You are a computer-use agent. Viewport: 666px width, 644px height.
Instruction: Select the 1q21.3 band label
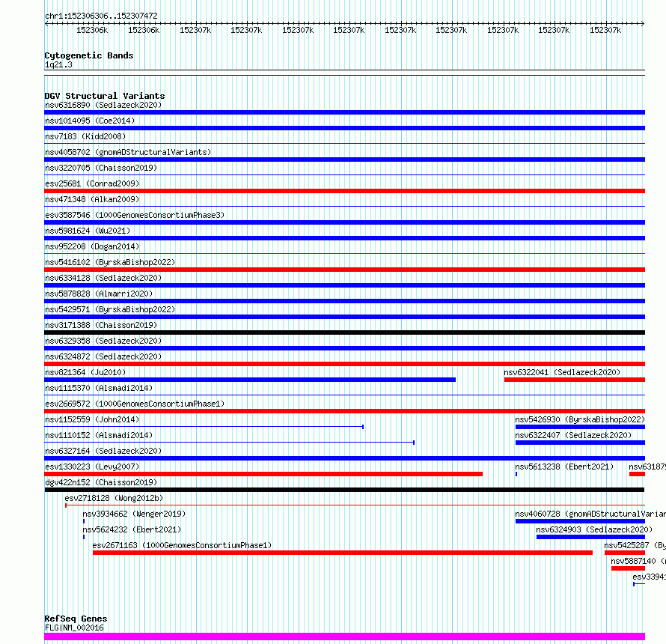click(58, 65)
